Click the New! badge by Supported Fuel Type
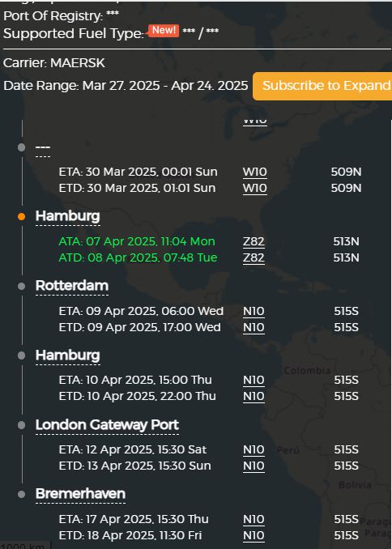 [x=164, y=31]
